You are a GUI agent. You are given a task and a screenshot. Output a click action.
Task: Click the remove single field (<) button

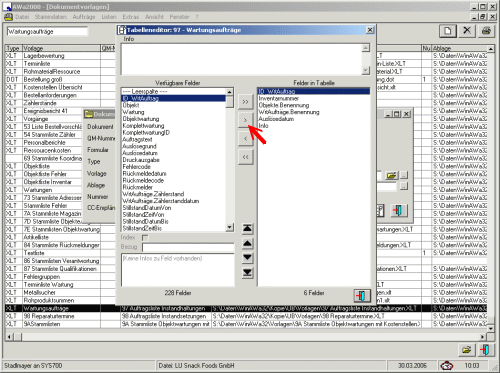(x=246, y=139)
